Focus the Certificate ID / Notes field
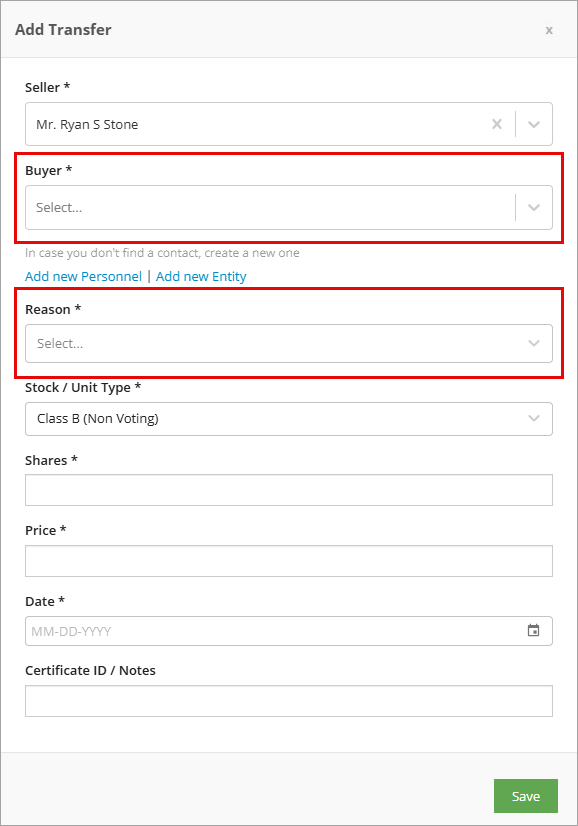578x826 pixels. (x=289, y=701)
